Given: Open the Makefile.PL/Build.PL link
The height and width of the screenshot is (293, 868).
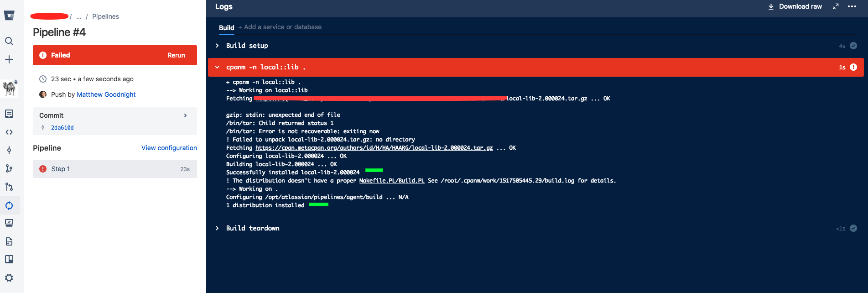Looking at the screenshot, I should (392, 181).
